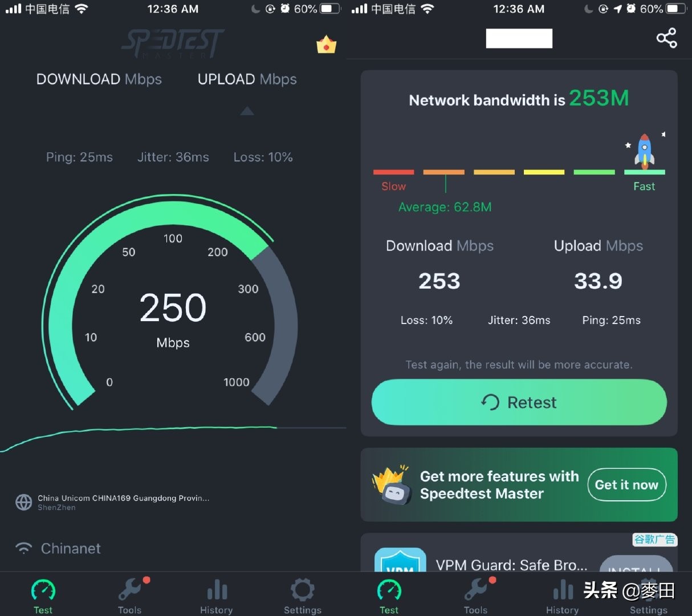The width and height of the screenshot is (692, 616).
Task: Tap the premium crown icon
Action: (326, 45)
